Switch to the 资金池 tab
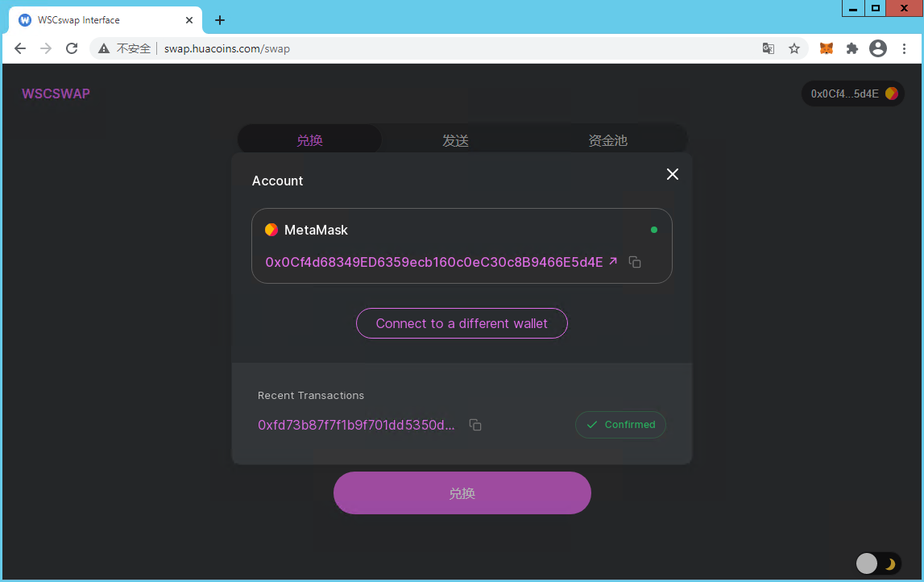The width and height of the screenshot is (924, 582). (607, 140)
